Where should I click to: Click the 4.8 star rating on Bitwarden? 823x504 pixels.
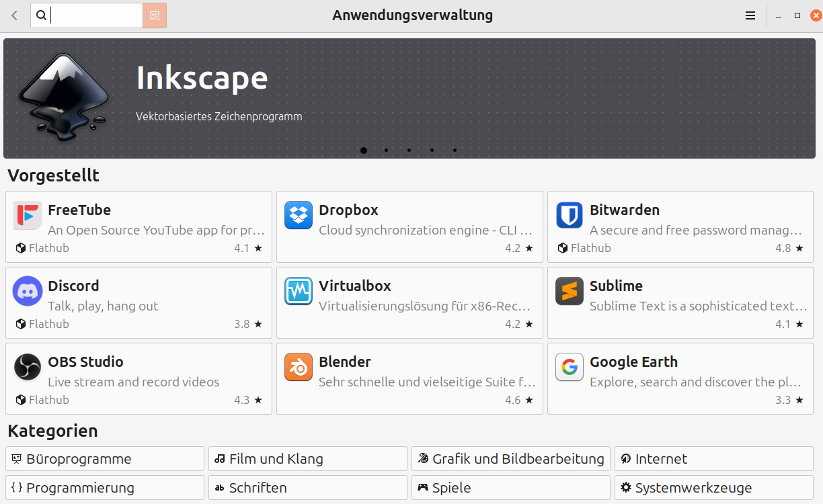click(789, 248)
